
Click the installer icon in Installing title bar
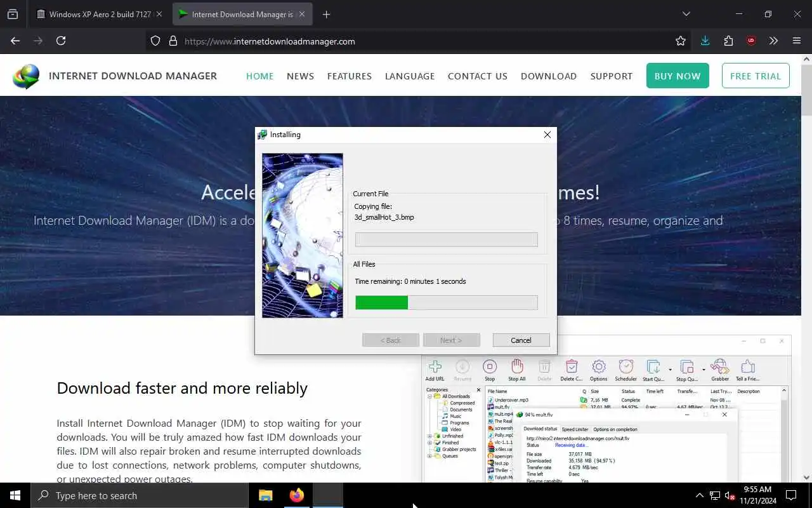click(x=262, y=135)
